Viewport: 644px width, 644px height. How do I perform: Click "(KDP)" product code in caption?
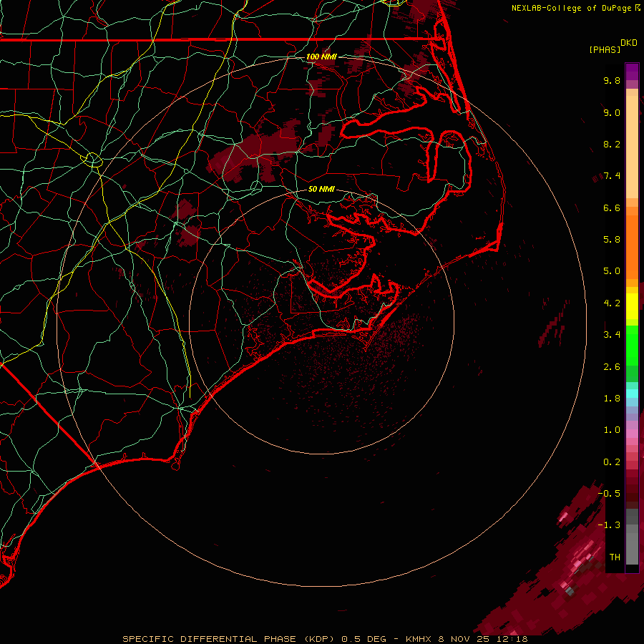pos(319,639)
